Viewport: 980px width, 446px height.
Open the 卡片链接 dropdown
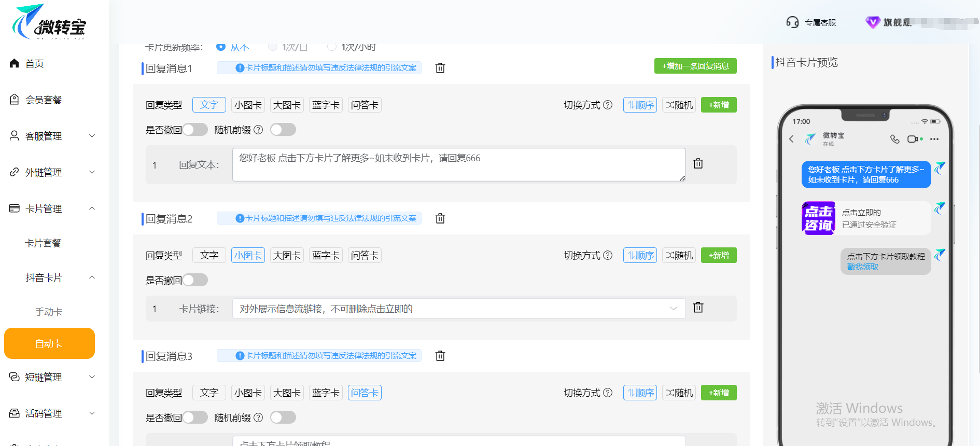click(x=458, y=309)
